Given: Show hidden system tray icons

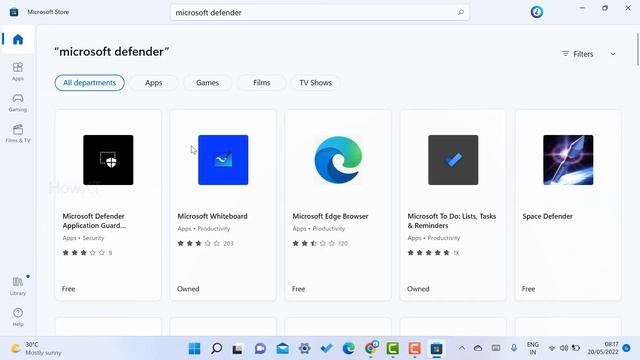Looking at the screenshot, I should point(462,348).
